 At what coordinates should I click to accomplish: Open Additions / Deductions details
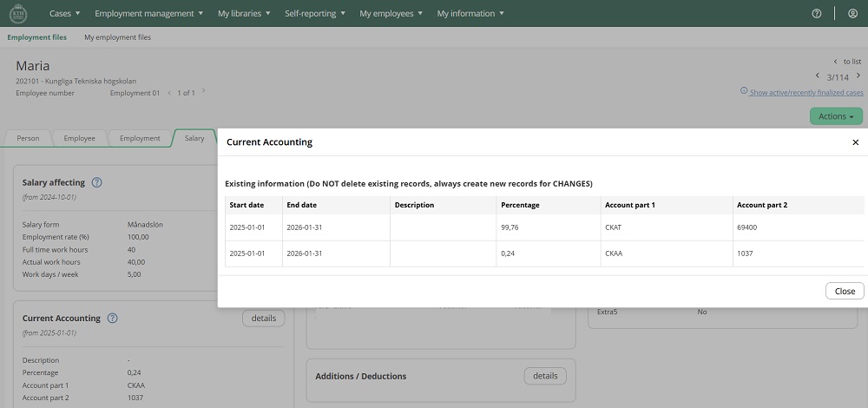coord(544,376)
